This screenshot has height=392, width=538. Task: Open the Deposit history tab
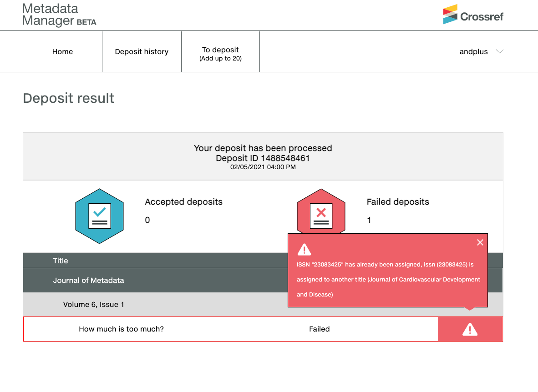pyautogui.click(x=142, y=52)
